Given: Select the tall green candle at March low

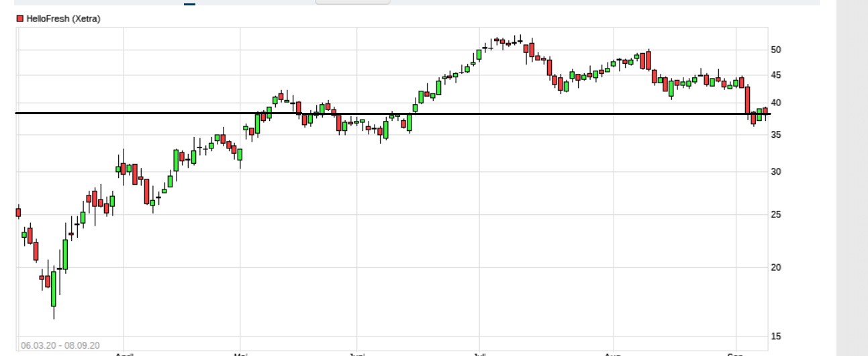Looking at the screenshot, I should click(54, 289).
